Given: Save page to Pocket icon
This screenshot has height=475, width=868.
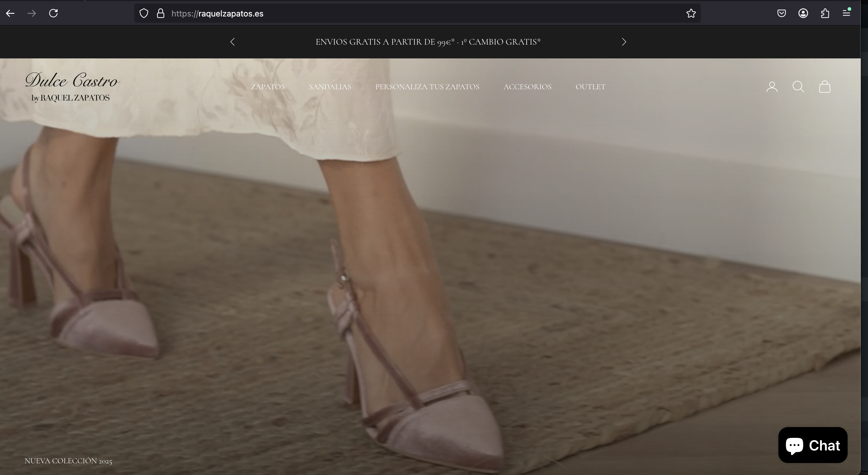Looking at the screenshot, I should (x=782, y=13).
